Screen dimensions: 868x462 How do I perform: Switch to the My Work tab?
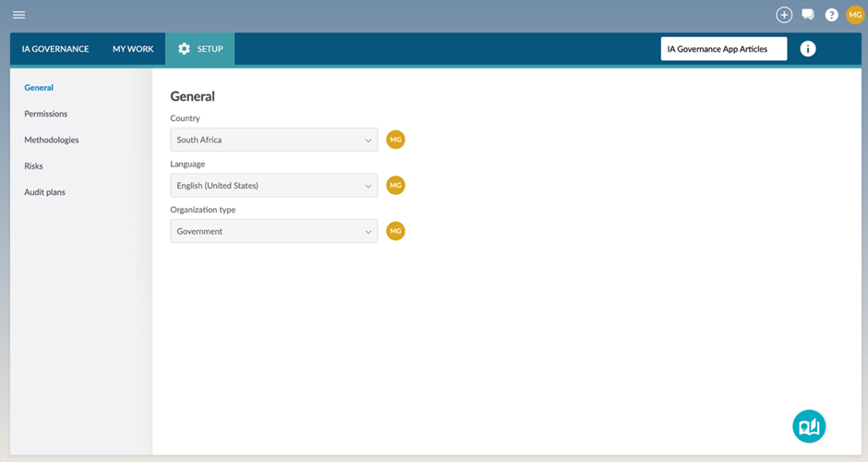(x=133, y=49)
